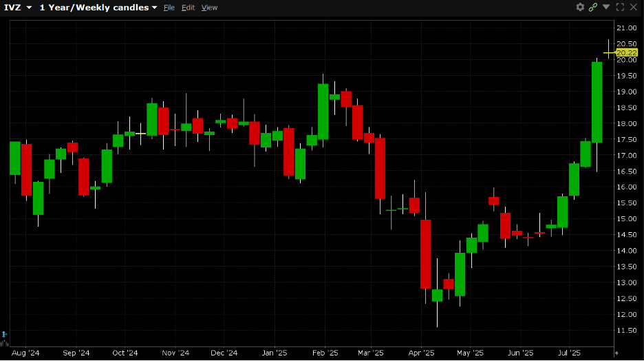Open chart settings with the gear icon
The width and height of the screenshot is (644, 361).
click(x=580, y=7)
